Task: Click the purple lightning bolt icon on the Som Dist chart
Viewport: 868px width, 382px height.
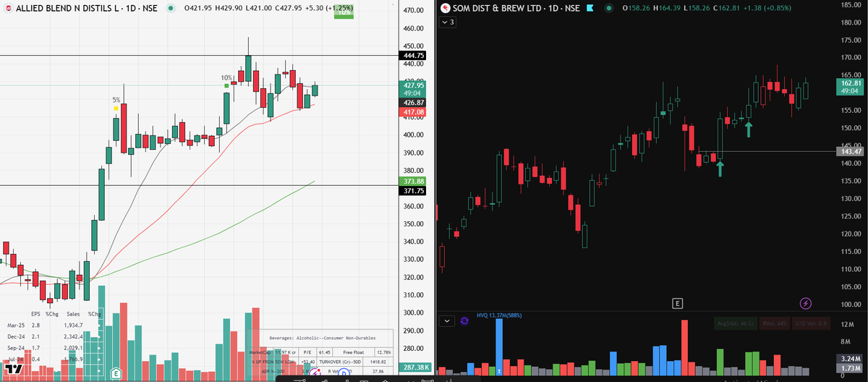Action: (x=806, y=302)
